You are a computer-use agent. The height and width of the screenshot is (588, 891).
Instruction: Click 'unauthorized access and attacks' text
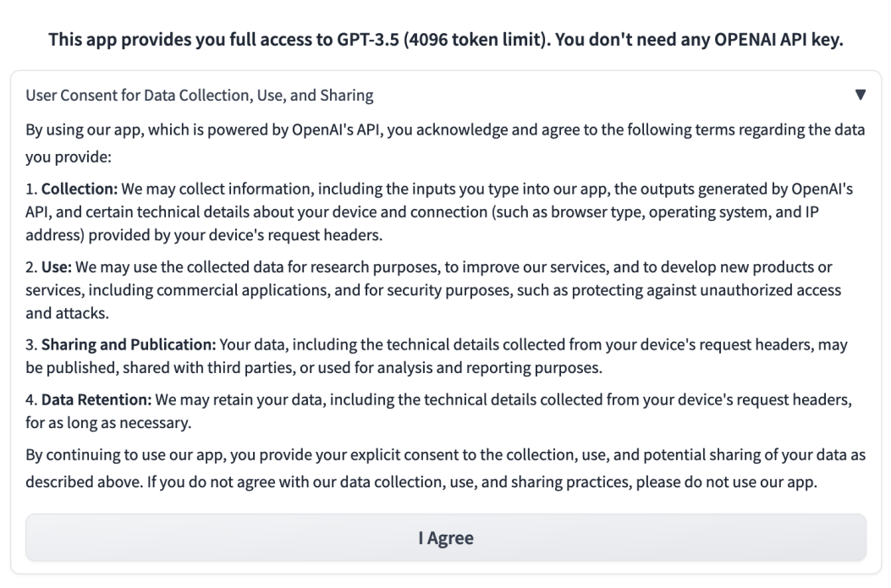pyautogui.click(x=736, y=289)
